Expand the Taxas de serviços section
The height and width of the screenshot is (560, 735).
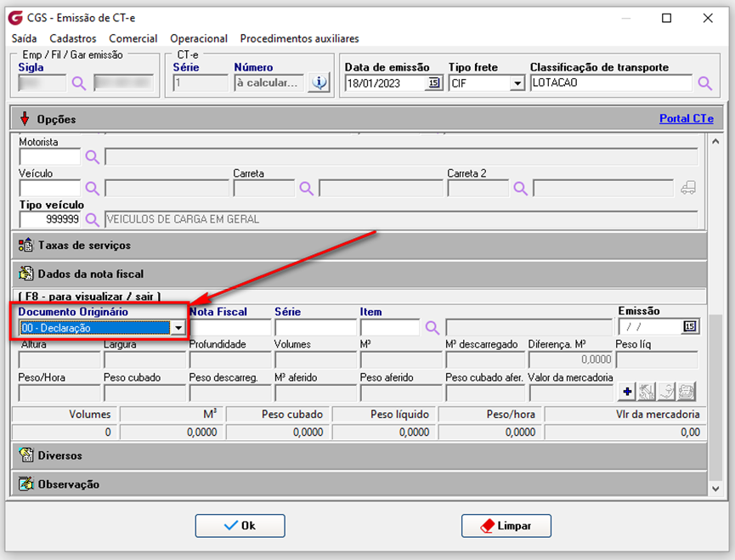(359, 245)
